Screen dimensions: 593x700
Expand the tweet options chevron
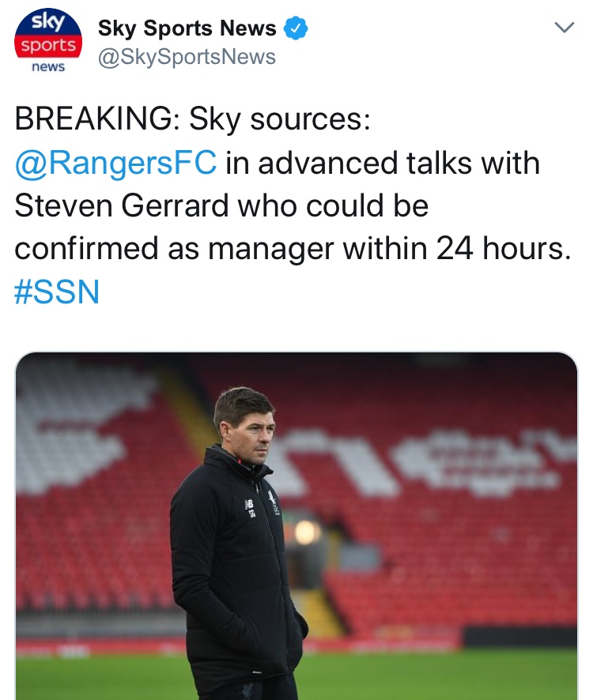564,28
